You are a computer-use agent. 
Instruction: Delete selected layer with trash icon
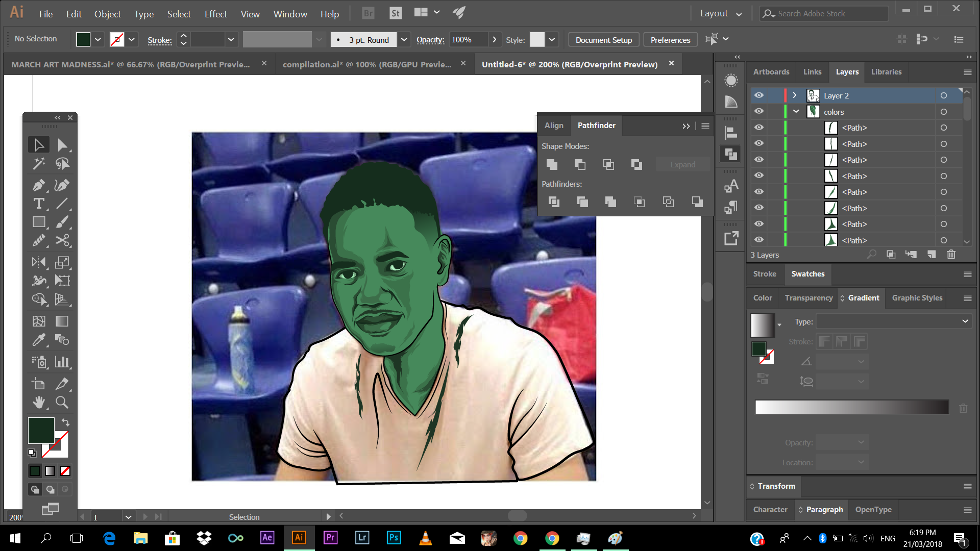951,255
